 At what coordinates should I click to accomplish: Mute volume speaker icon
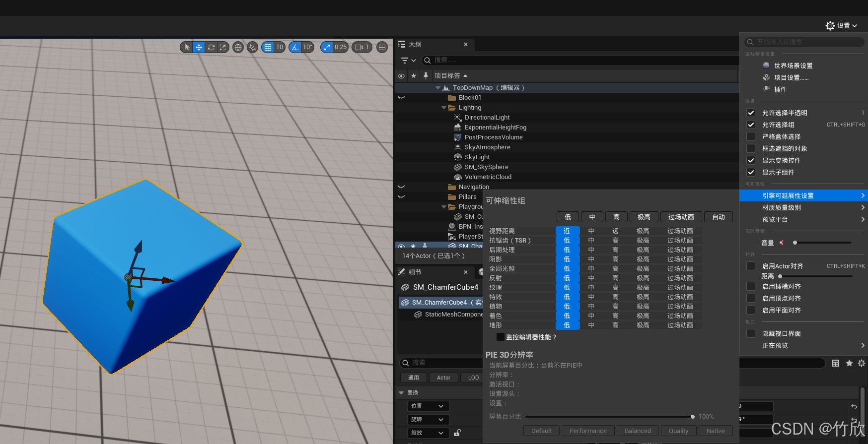pyautogui.click(x=782, y=243)
